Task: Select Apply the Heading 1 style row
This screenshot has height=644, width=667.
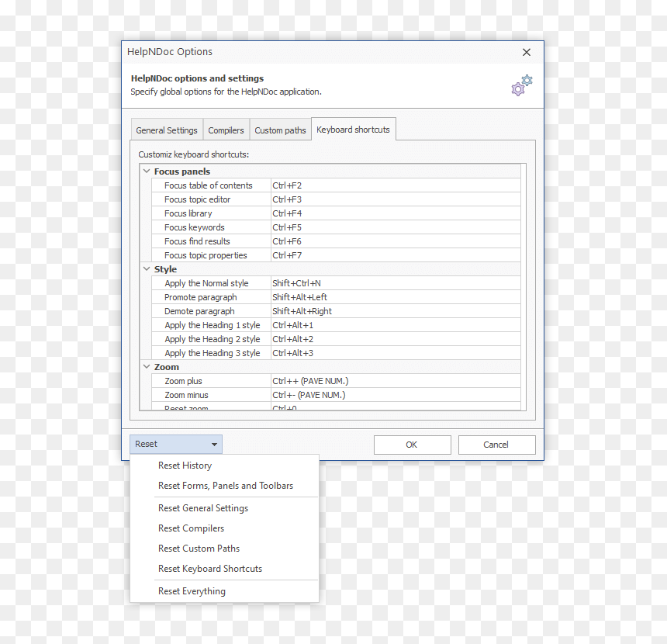Action: 336,325
